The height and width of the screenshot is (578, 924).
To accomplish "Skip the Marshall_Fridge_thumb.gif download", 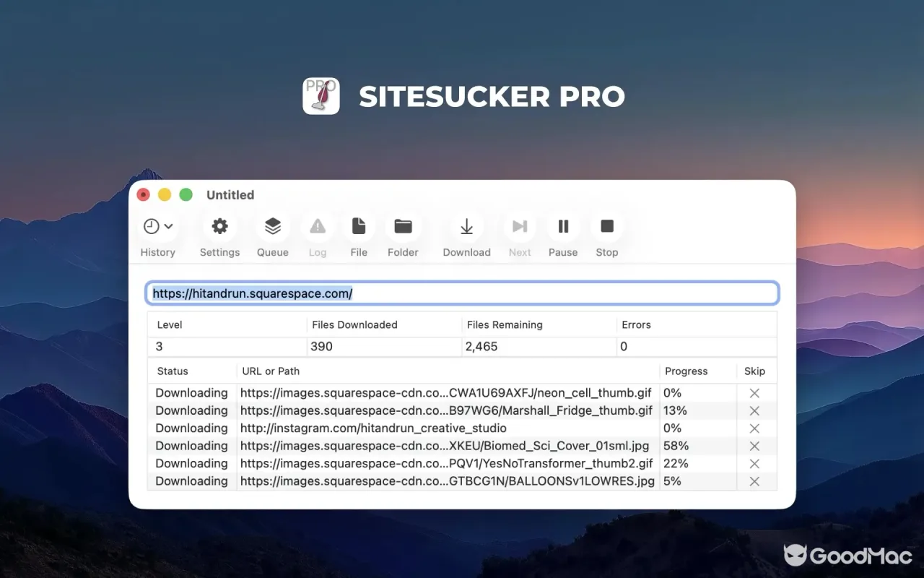I will [x=754, y=410].
